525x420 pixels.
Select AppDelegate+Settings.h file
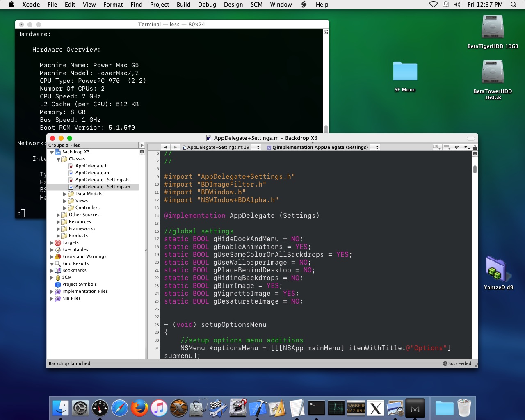[x=102, y=180]
